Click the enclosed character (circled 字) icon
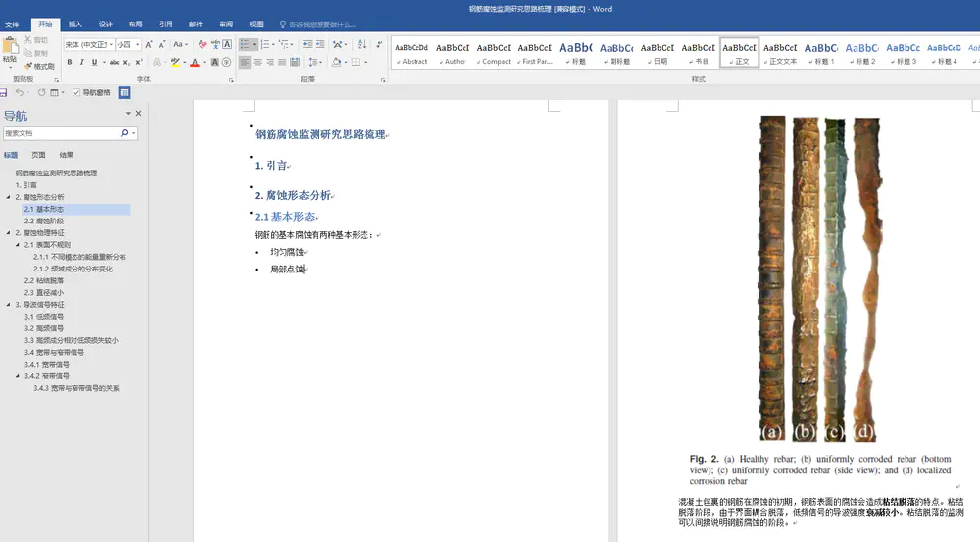 pos(227,62)
